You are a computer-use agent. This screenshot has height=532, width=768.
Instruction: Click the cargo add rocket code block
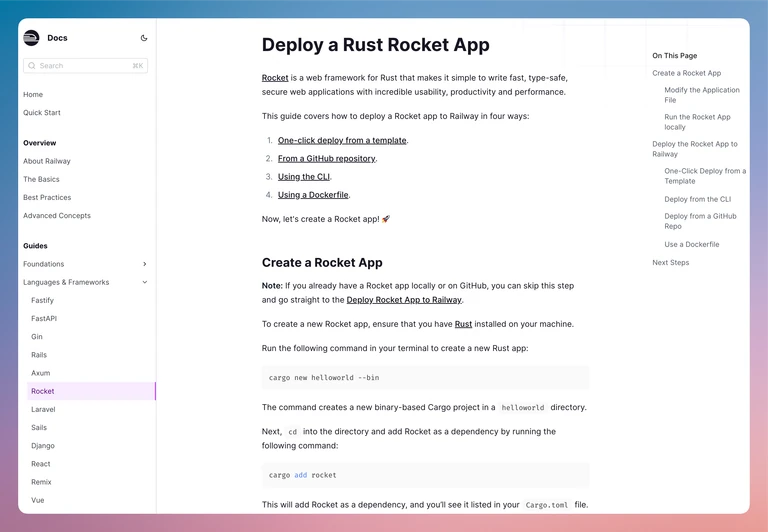pyautogui.click(x=425, y=475)
